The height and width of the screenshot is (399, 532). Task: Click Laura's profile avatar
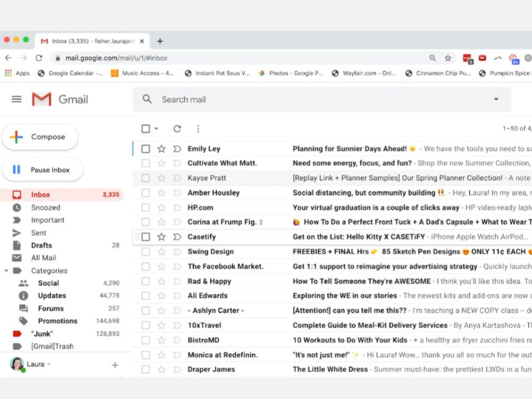point(17,364)
